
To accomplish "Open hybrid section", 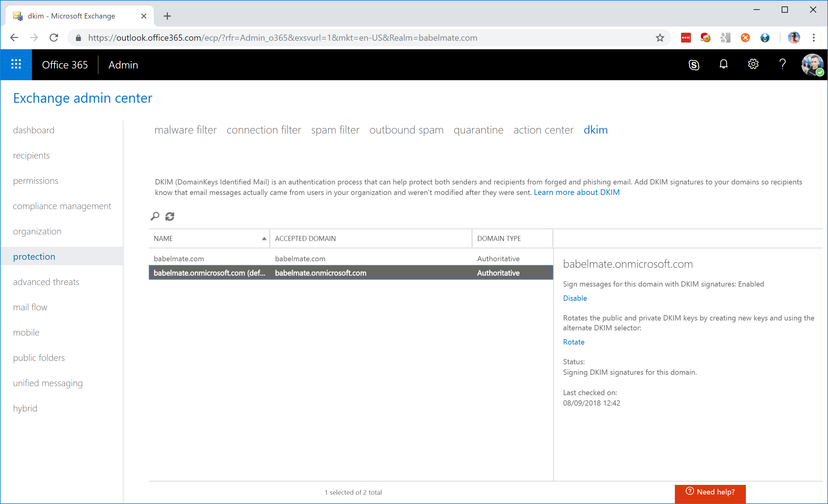I will point(25,408).
